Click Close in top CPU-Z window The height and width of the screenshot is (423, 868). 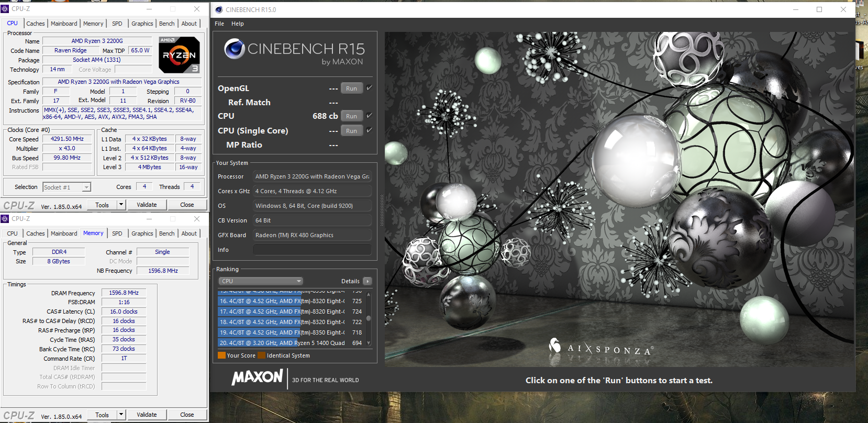[x=187, y=205]
